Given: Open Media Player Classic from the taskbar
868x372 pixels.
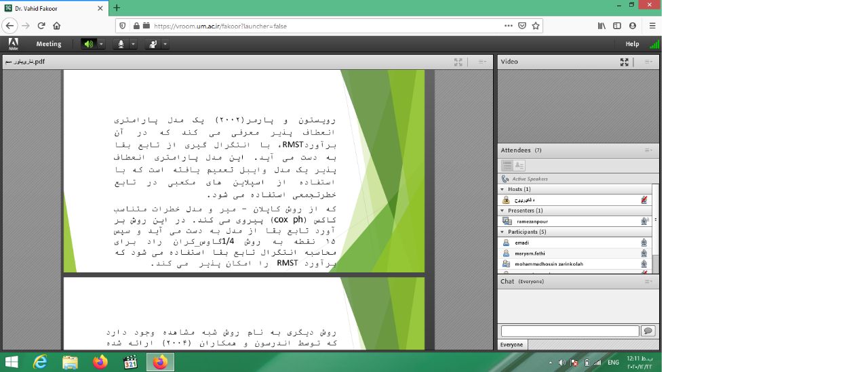Looking at the screenshot, I should [x=130, y=363].
